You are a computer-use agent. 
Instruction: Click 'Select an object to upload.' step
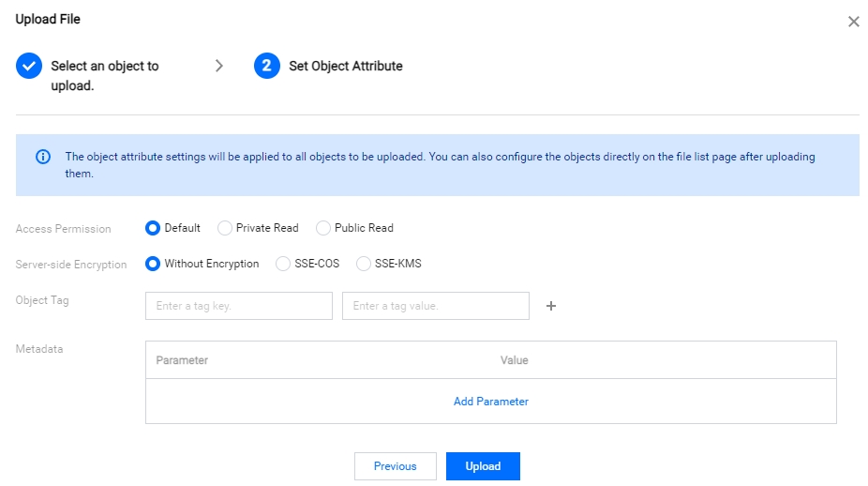tap(105, 76)
